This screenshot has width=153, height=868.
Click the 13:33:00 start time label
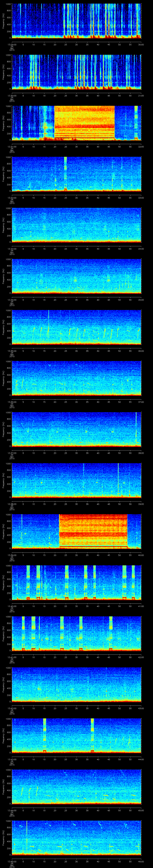click(12, 249)
